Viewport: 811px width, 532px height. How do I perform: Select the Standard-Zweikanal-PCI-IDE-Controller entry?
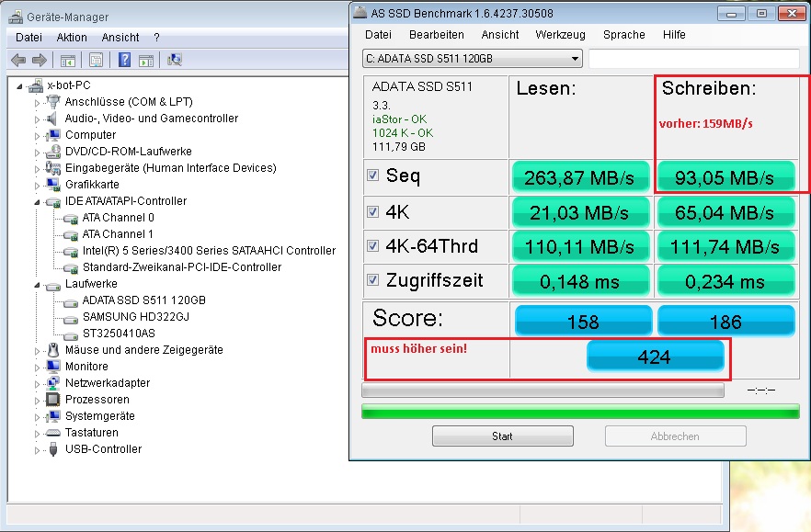[x=182, y=267]
